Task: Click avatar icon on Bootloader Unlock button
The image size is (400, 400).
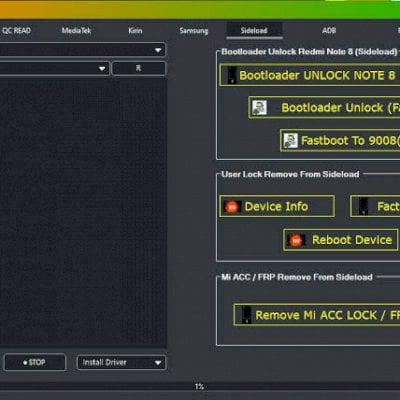Action: point(259,108)
